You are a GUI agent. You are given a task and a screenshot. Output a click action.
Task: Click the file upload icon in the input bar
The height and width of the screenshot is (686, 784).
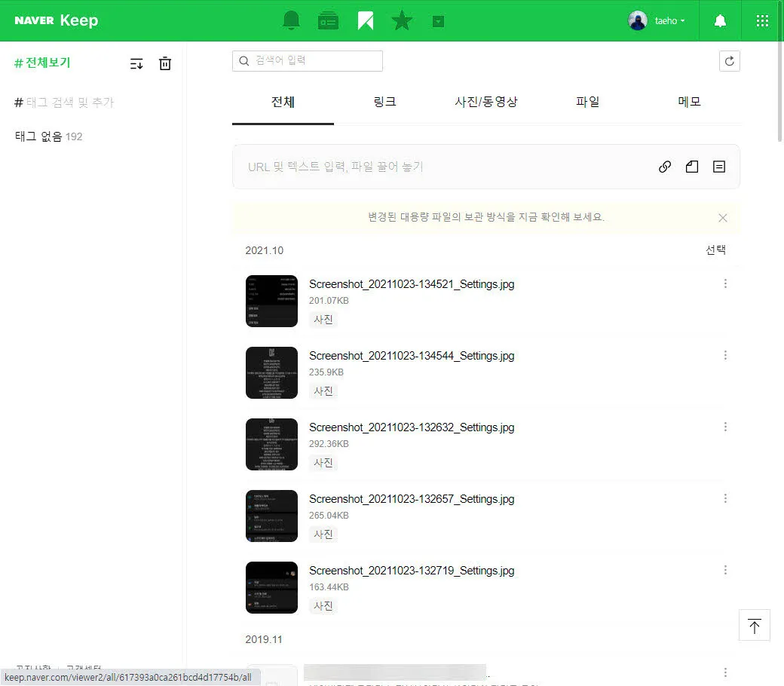tap(691, 167)
